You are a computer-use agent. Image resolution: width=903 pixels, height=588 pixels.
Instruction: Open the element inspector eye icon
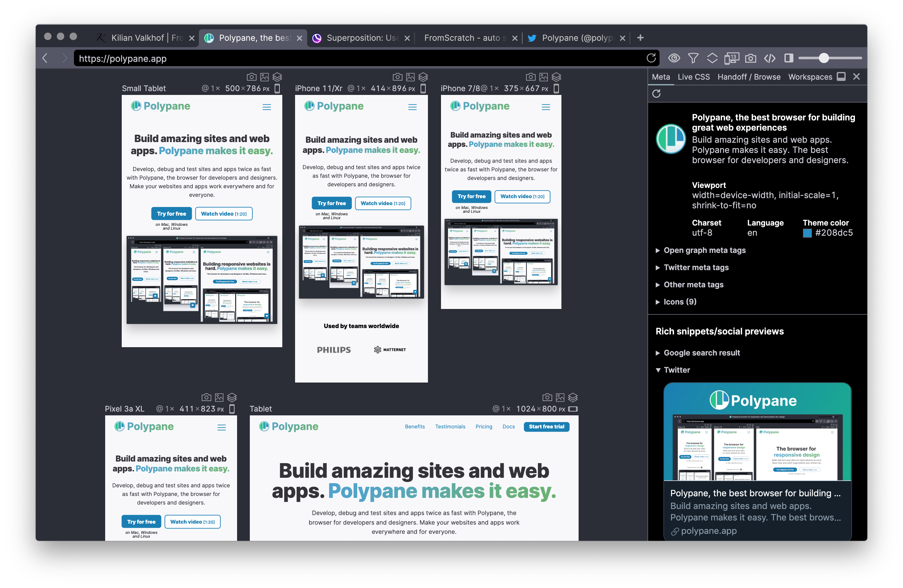674,58
